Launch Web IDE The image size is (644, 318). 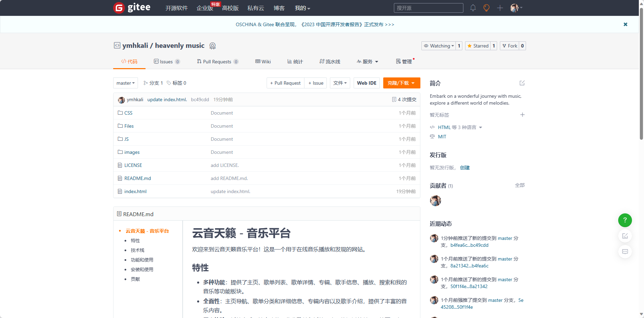tap(366, 83)
